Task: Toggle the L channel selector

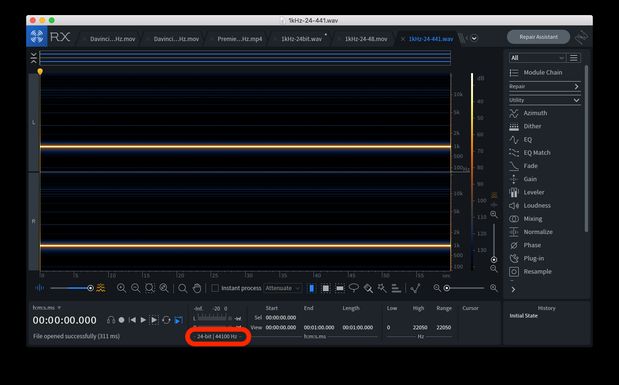Action: (34, 123)
